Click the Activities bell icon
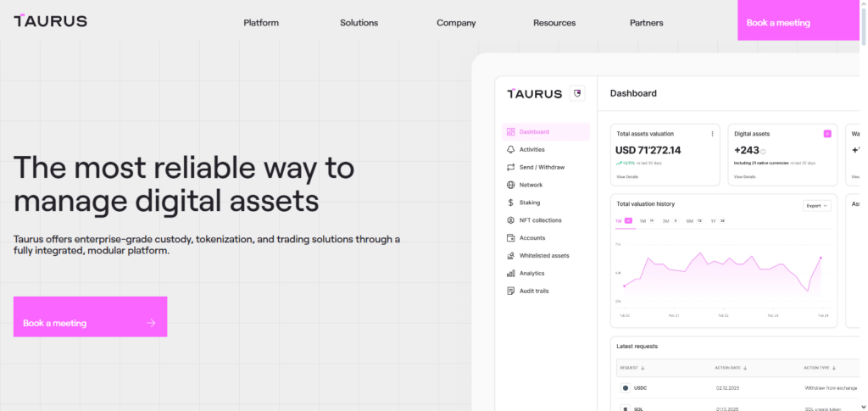This screenshot has height=411, width=868. (x=510, y=150)
